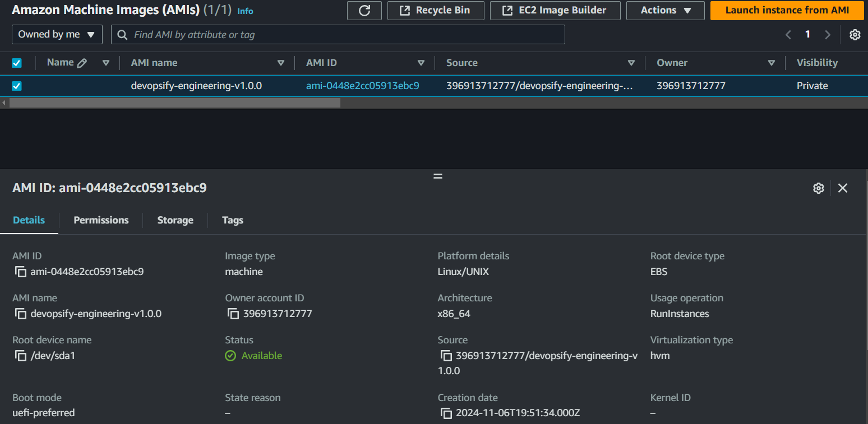
Task: Switch to the Storage tab
Action: tap(175, 220)
